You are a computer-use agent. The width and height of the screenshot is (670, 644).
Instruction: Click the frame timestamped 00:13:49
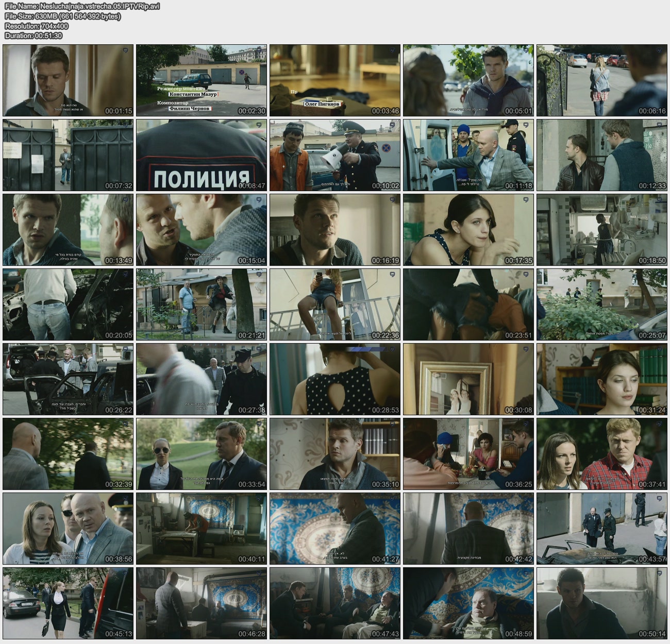(68, 230)
